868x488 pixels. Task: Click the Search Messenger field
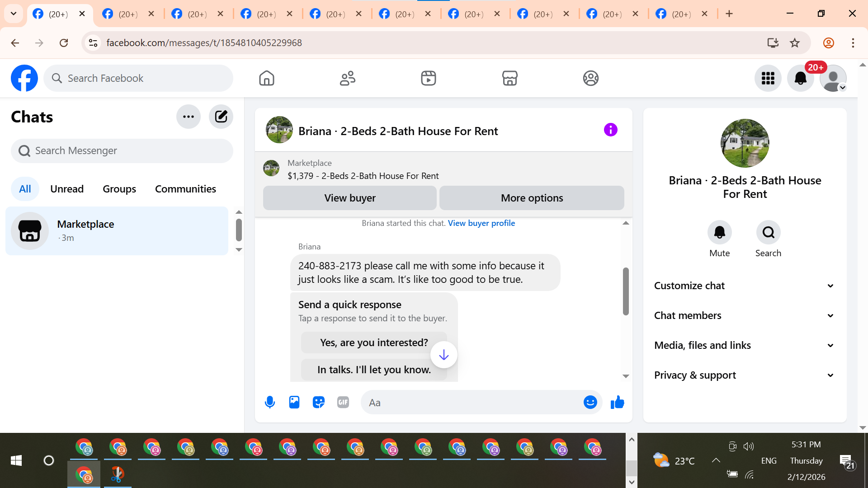pyautogui.click(x=122, y=151)
